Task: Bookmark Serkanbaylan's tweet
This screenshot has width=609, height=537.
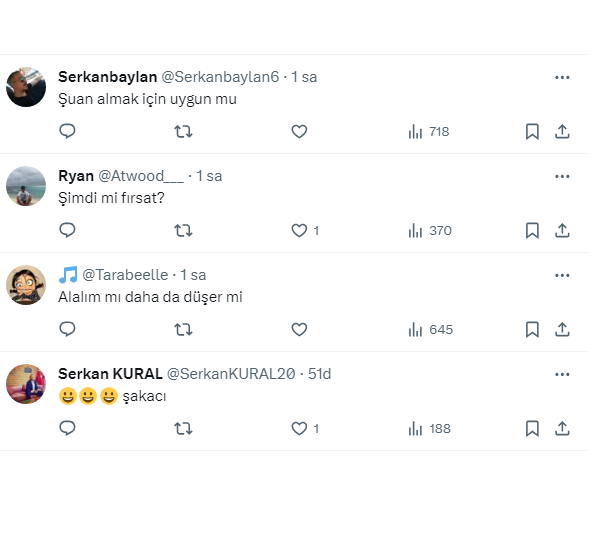Action: coord(533,131)
